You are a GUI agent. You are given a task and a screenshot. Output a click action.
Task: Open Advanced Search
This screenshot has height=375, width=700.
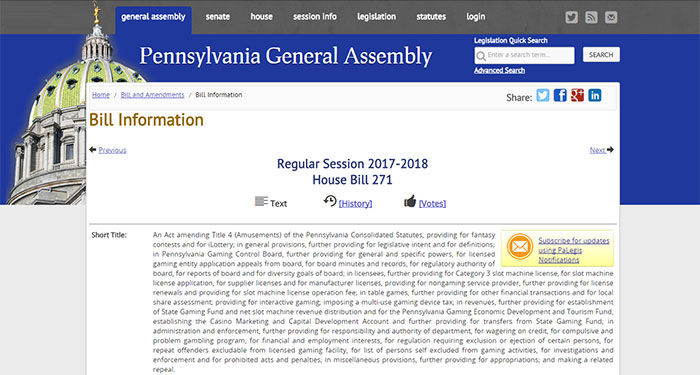[x=500, y=71]
